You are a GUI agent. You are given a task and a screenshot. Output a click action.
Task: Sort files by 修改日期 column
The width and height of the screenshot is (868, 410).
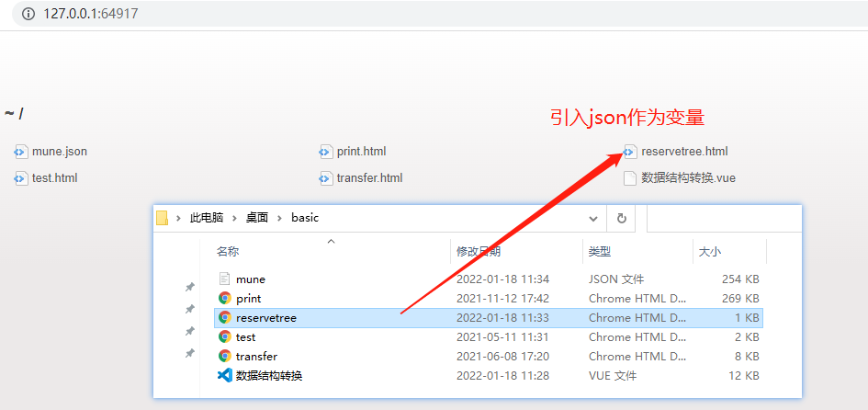coord(479,252)
